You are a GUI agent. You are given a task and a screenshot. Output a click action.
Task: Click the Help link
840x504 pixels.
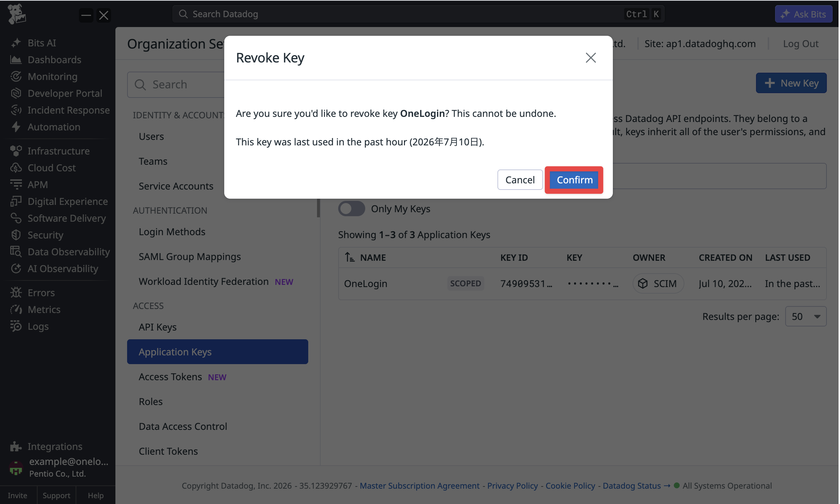(x=96, y=495)
